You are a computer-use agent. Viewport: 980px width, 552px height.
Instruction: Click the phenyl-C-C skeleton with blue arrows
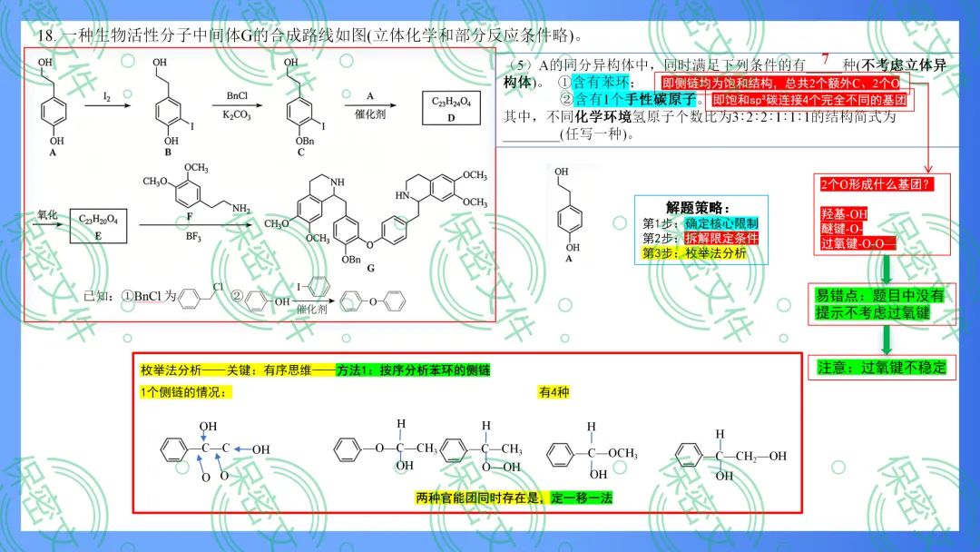pyautogui.click(x=215, y=452)
